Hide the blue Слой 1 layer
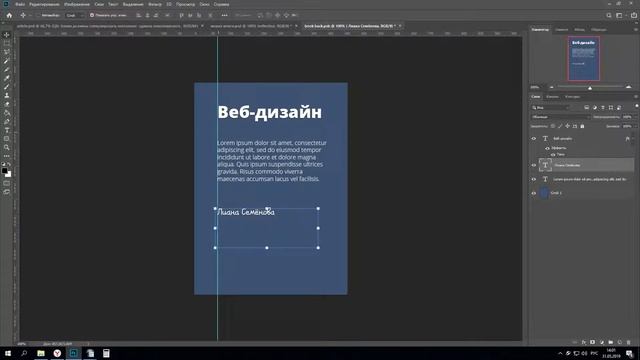Viewport: 640px width, 360px height. pos(533,193)
